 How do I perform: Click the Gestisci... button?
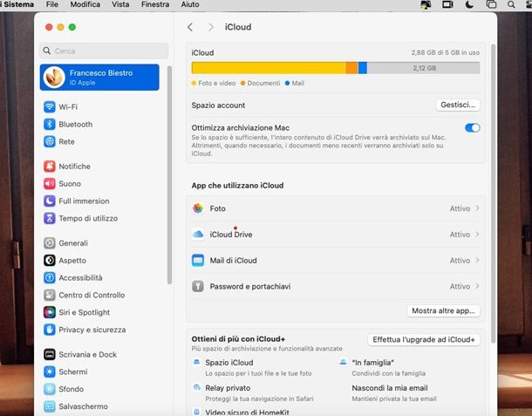458,105
